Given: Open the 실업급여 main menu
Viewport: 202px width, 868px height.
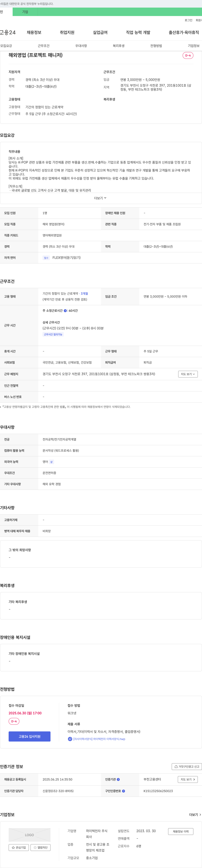Looking at the screenshot, I should tap(100, 32).
